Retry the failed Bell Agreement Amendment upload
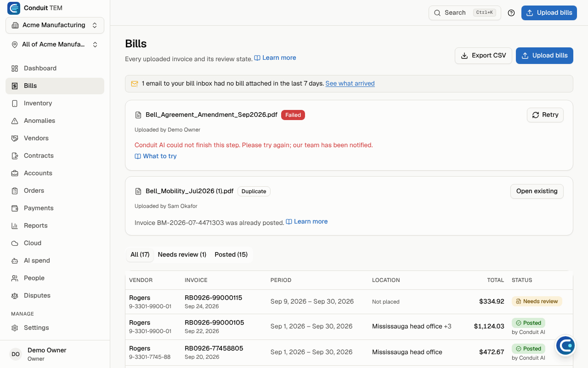This screenshot has height=368, width=588. (545, 115)
